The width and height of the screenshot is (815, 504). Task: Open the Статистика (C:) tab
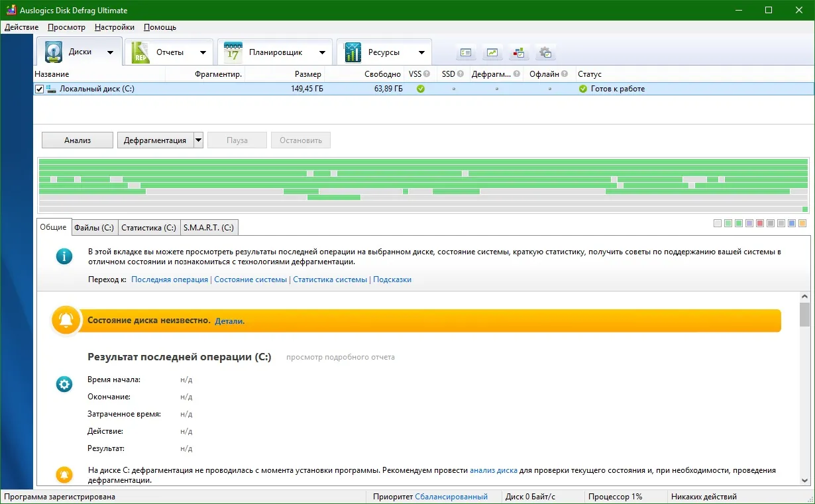click(148, 227)
